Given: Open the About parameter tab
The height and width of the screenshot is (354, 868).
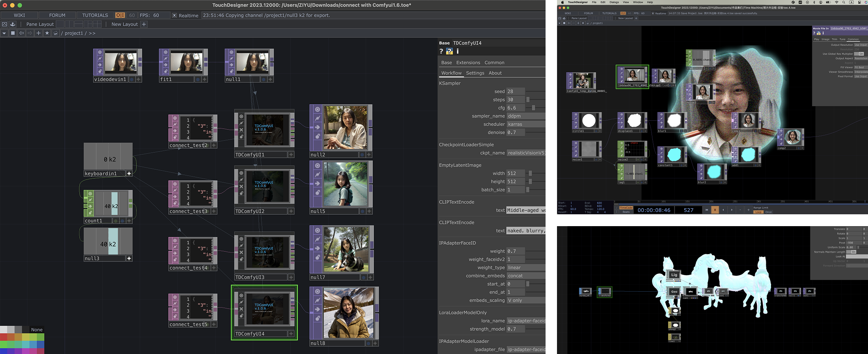Looking at the screenshot, I should (495, 73).
